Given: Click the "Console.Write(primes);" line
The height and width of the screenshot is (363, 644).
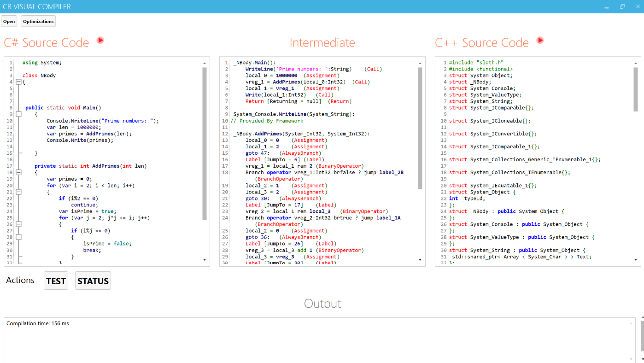Looking at the screenshot, I should coord(80,140).
